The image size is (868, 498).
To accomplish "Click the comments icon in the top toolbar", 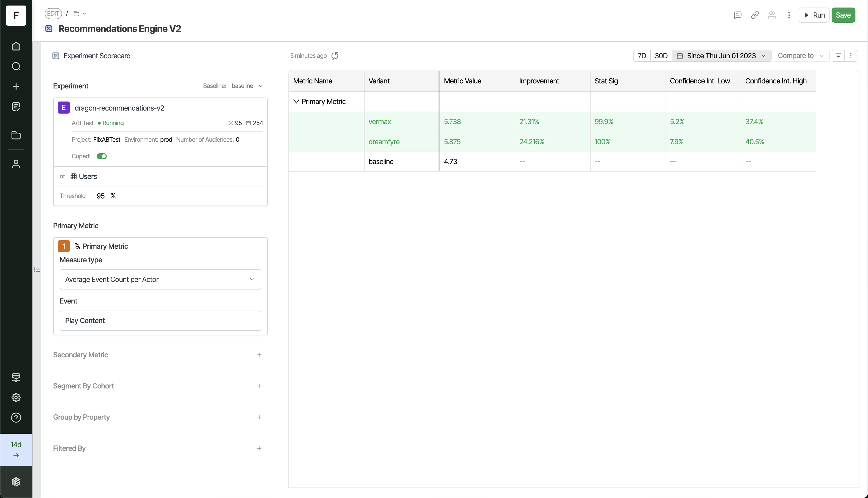I will (737, 15).
